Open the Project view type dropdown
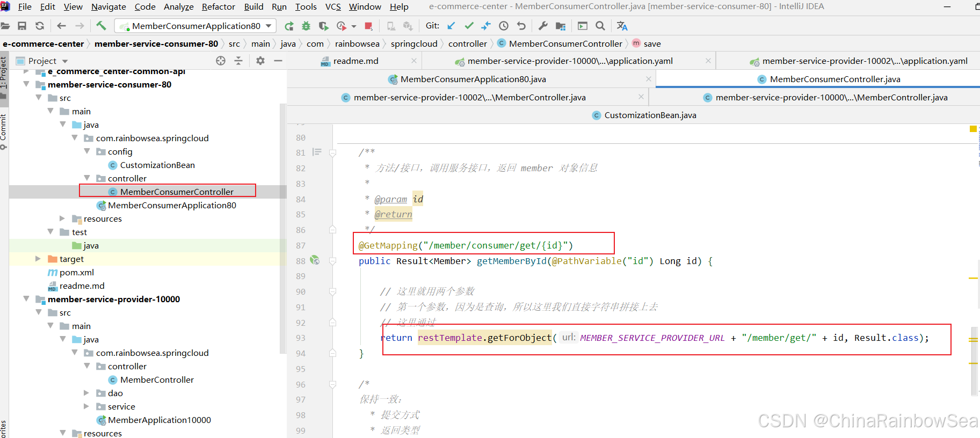980x438 pixels. point(65,61)
